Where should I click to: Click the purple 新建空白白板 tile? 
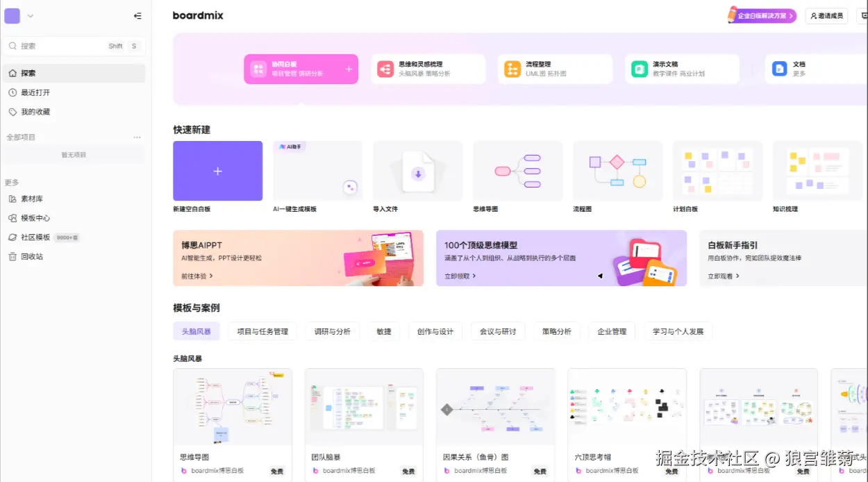[217, 170]
